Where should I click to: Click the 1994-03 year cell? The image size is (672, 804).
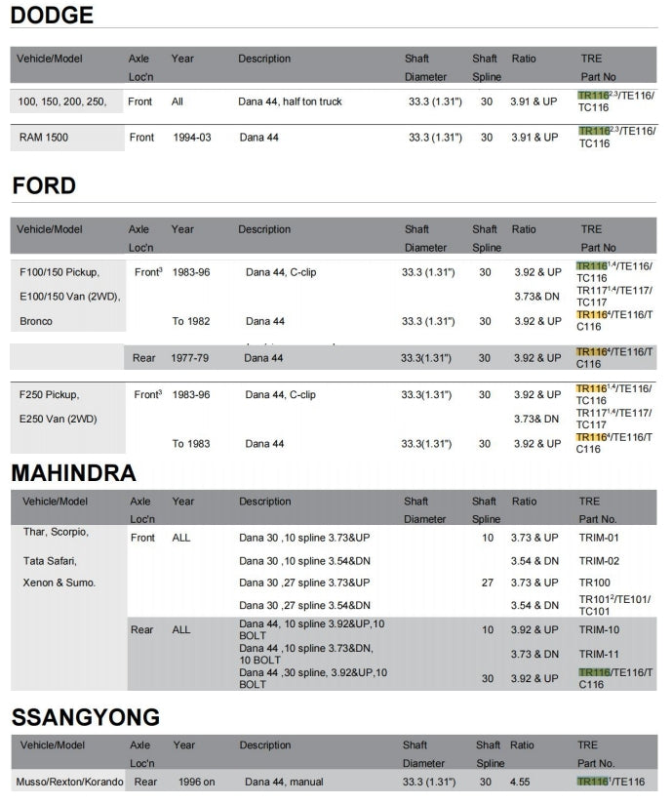192,138
